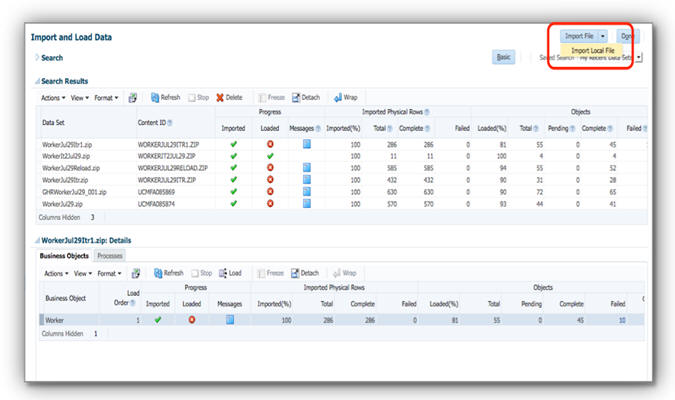The width and height of the screenshot is (675, 400).
Task: Click loaded error icon for WorkerJul29Reload.zip
Action: pos(270,167)
